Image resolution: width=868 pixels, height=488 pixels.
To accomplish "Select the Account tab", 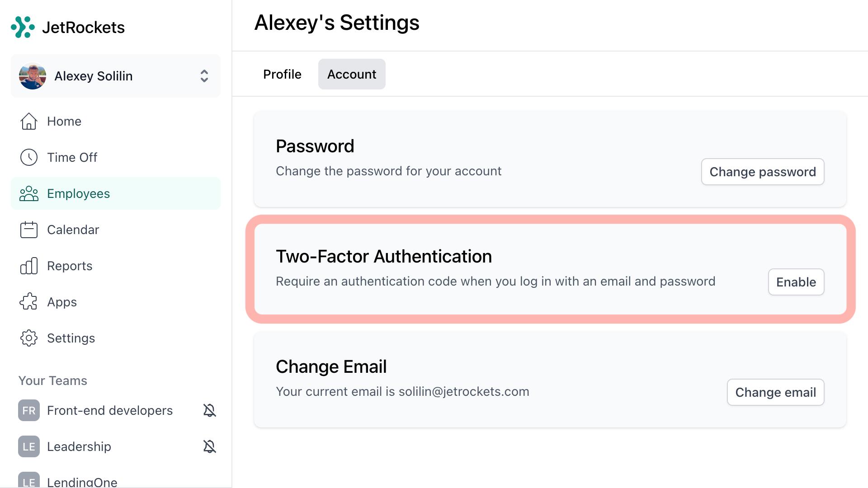I will (352, 74).
